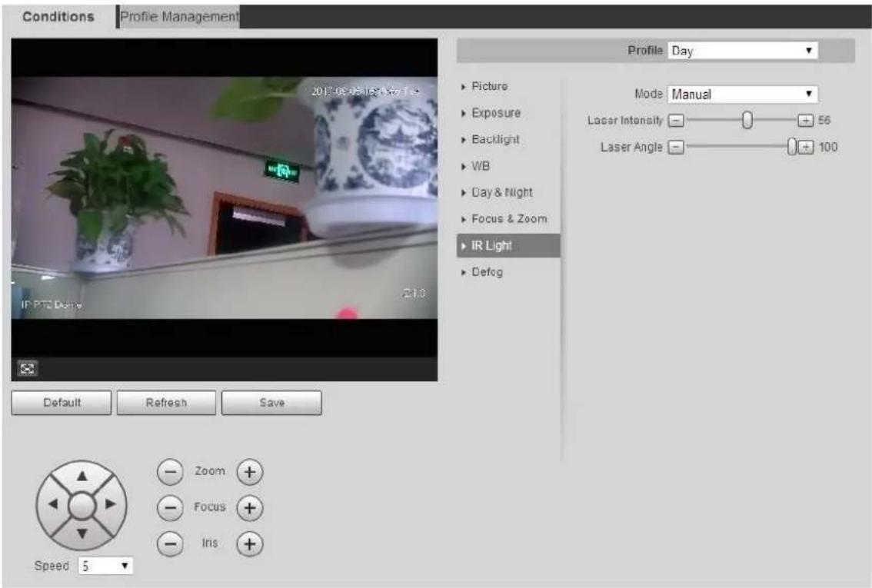The height and width of the screenshot is (588, 872).
Task: Open the Mode dropdown set to Manual
Action: (x=742, y=94)
